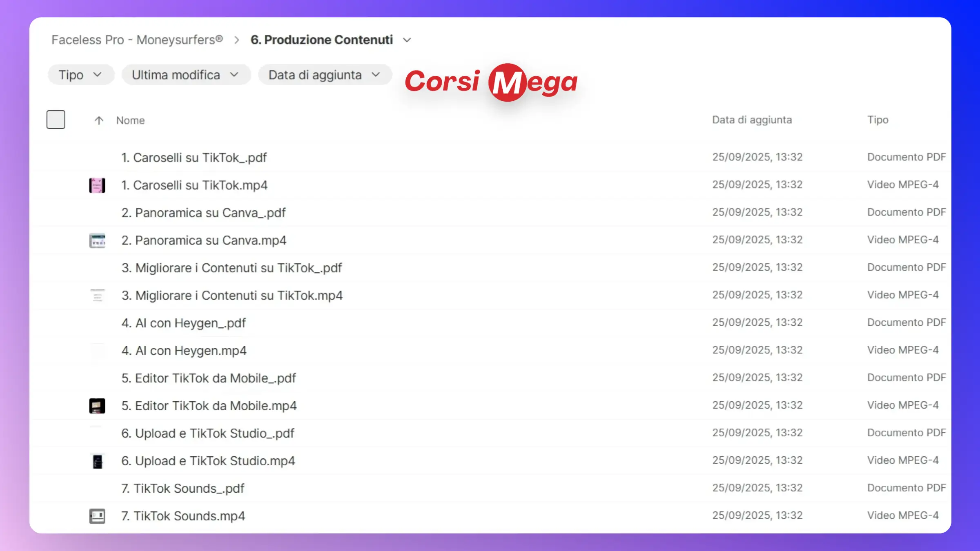Go to Faceless Pro - Moneysurfers breadcrumb

click(x=137, y=40)
